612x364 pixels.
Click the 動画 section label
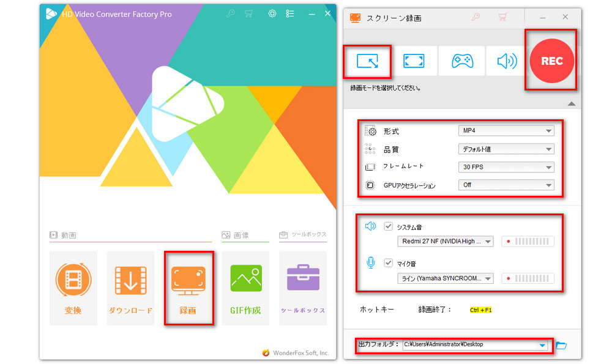click(x=69, y=236)
